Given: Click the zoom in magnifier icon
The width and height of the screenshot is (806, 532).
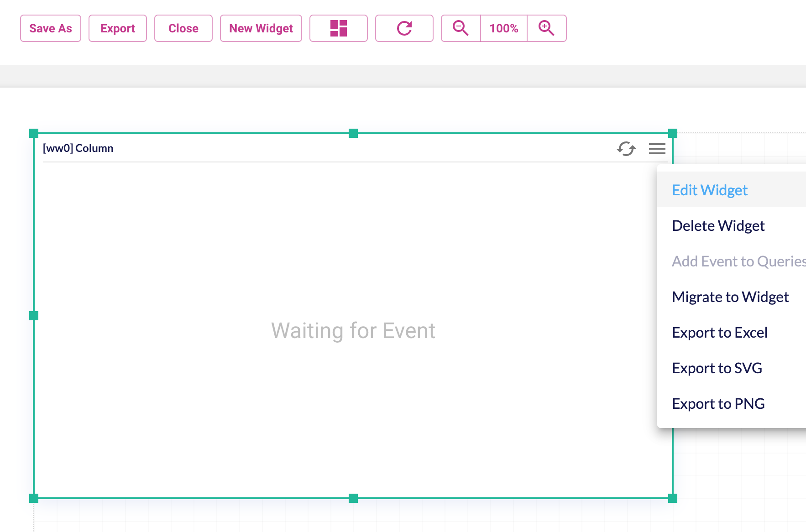Looking at the screenshot, I should [546, 28].
